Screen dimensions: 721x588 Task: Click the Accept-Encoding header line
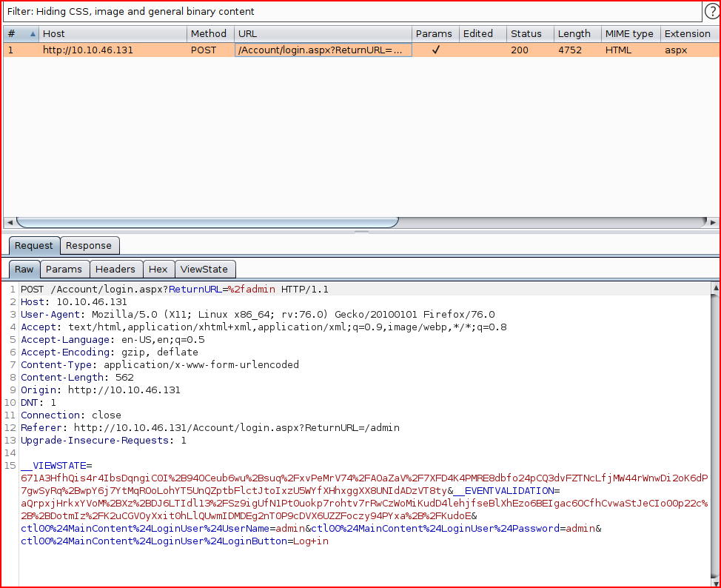[x=110, y=353]
